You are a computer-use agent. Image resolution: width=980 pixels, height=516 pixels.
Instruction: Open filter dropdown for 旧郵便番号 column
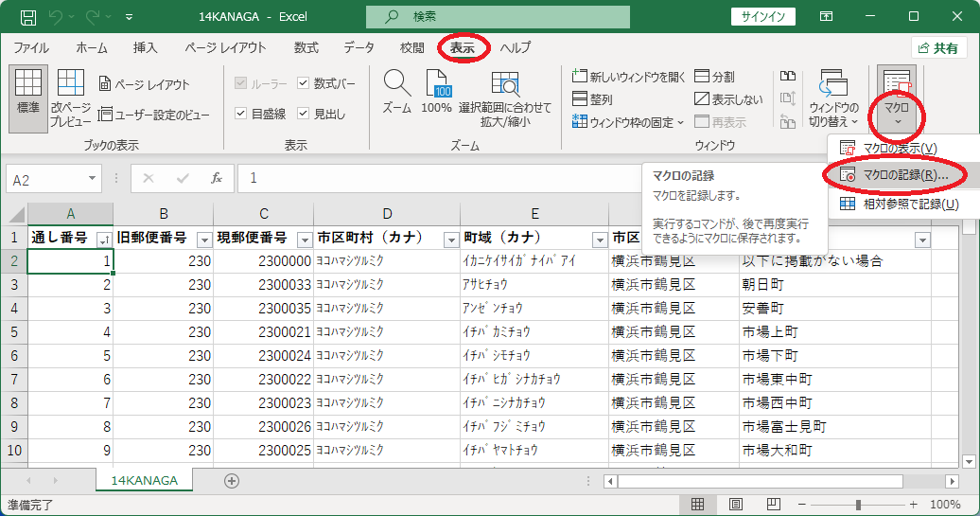(x=204, y=240)
